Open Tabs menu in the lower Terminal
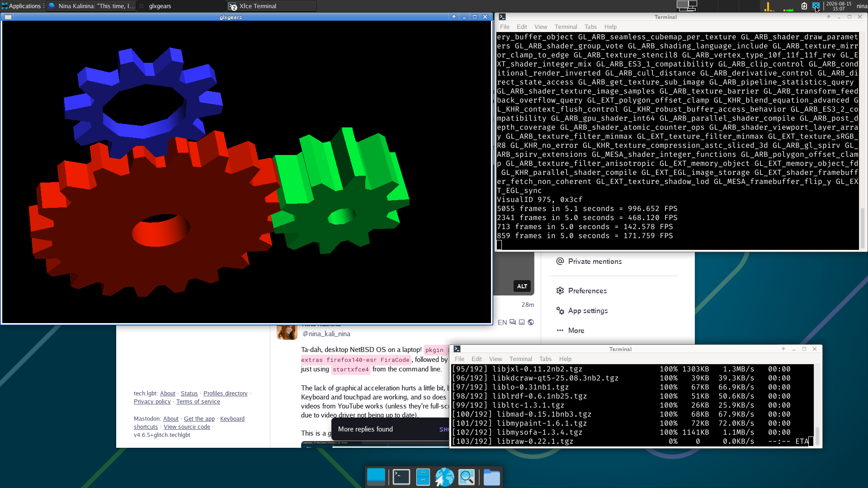 coord(545,359)
